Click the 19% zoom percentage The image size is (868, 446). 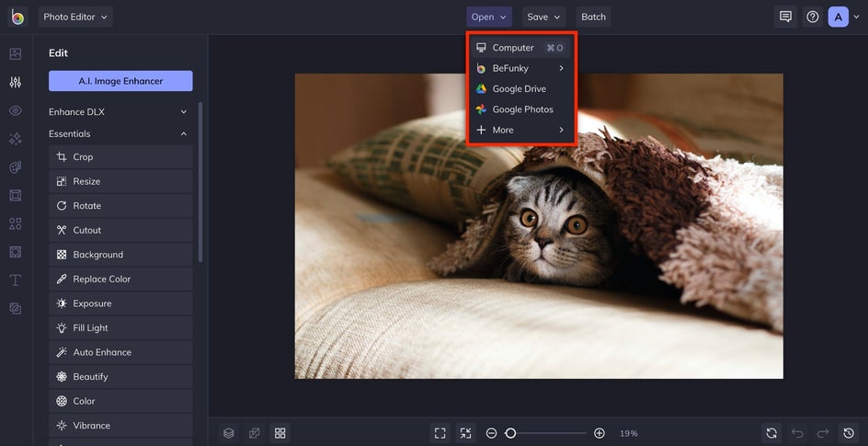tap(628, 433)
